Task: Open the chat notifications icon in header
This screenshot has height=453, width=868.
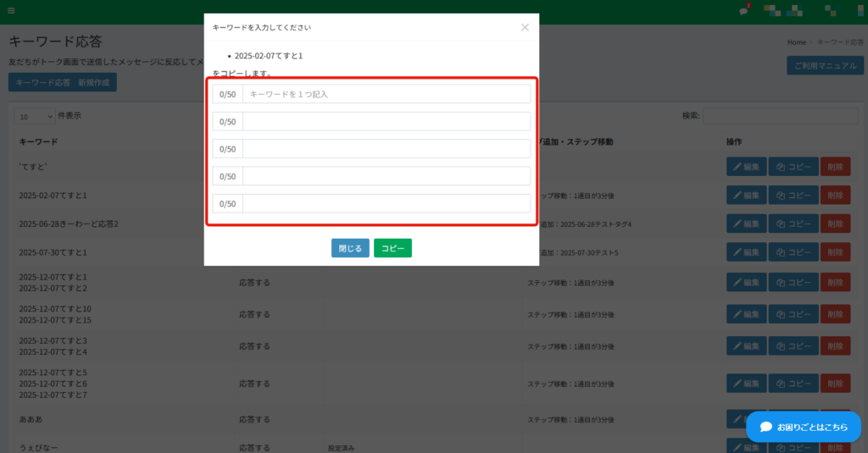Action: (x=744, y=11)
